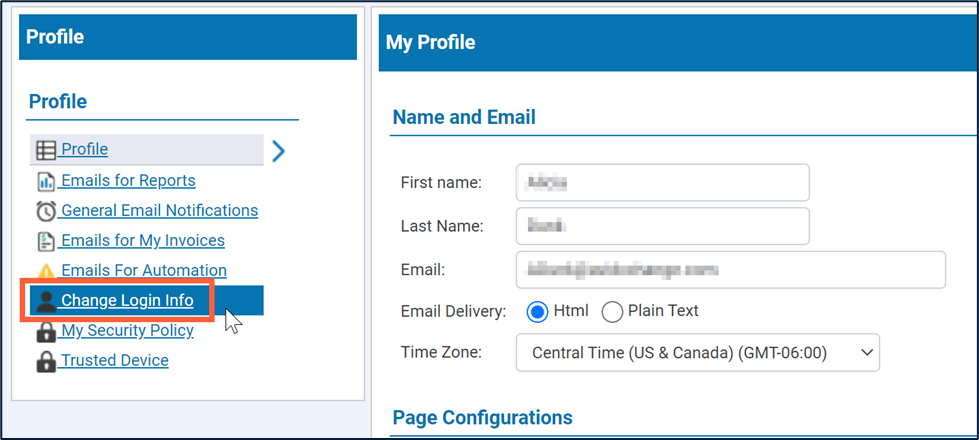The width and height of the screenshot is (979, 440).
Task: Select Plain Text email delivery option
Action: [612, 311]
